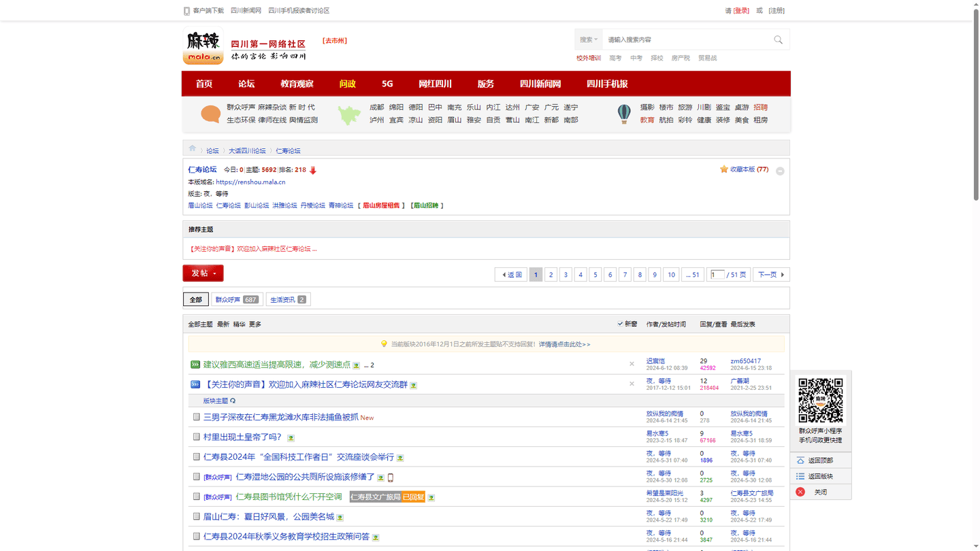The width and height of the screenshot is (980, 551).
Task: Open the 搜索 type dropdown
Action: (589, 39)
